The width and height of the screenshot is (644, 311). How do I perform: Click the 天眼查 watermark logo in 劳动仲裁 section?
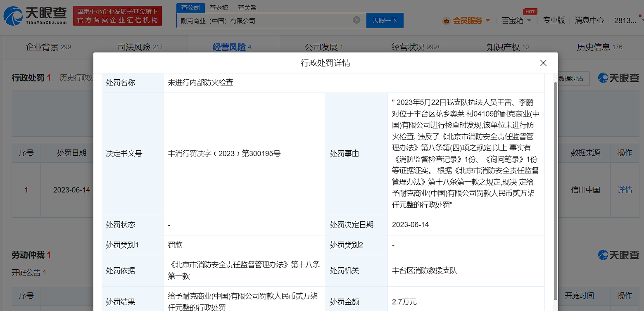[x=618, y=255]
